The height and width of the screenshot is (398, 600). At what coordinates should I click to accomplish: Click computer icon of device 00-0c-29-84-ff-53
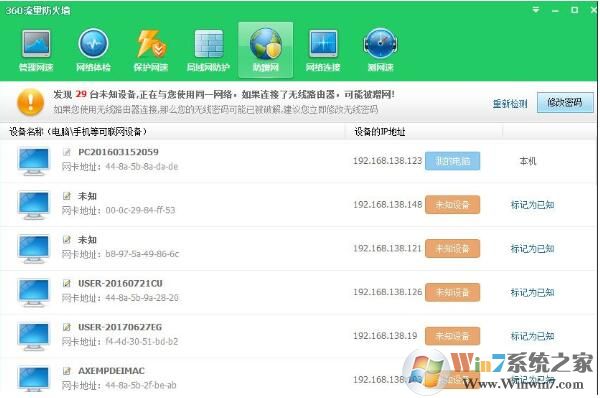point(34,206)
